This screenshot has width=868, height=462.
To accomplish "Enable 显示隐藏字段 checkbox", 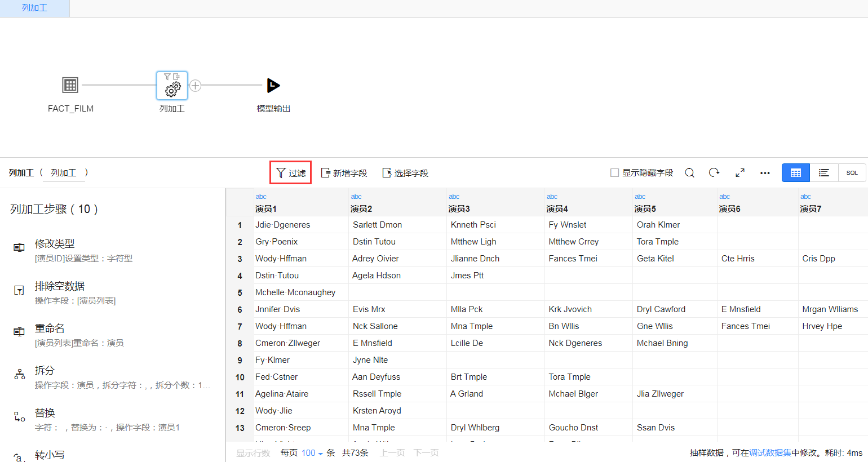I will pos(615,173).
